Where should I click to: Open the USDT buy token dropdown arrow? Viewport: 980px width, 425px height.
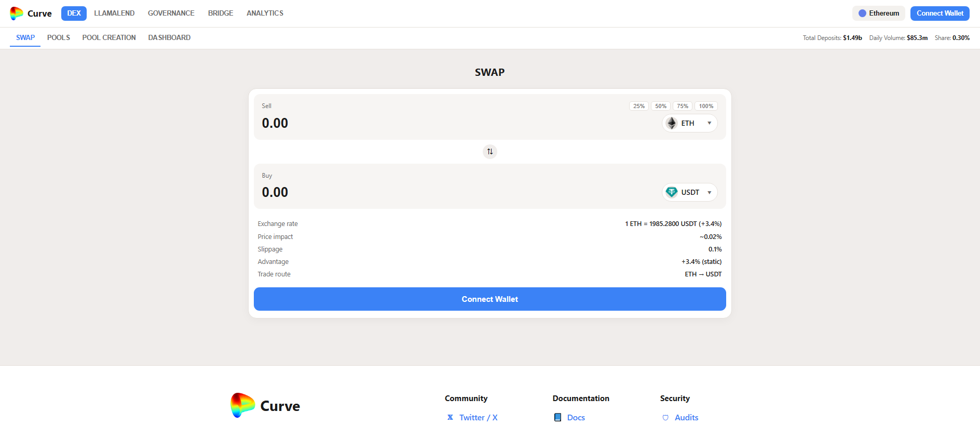[709, 192]
